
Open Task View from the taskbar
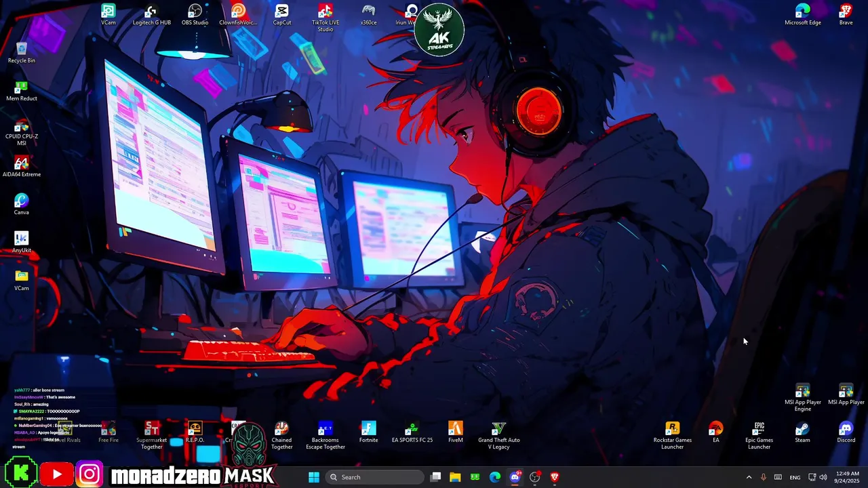(436, 477)
